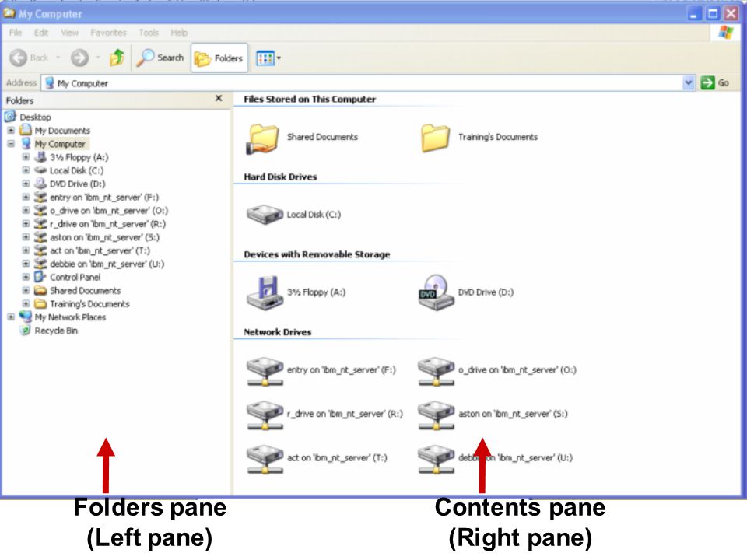Open the Help menu
747x560 pixels.
179,33
